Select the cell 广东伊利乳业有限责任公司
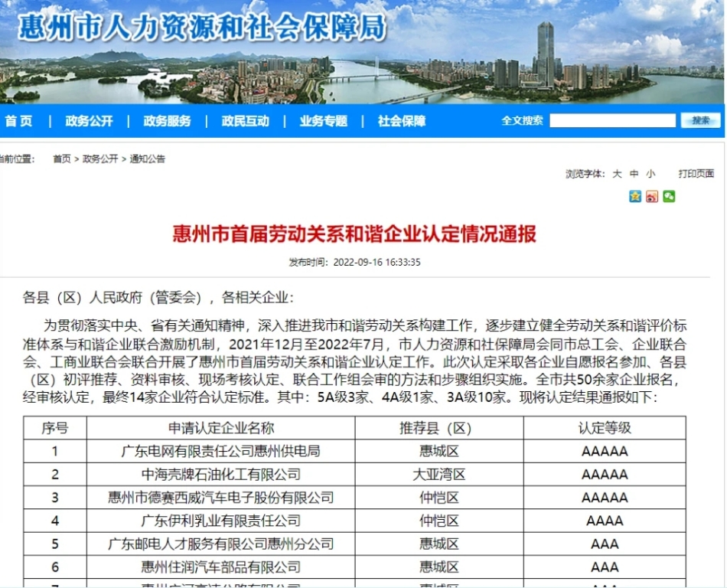 click(x=221, y=521)
